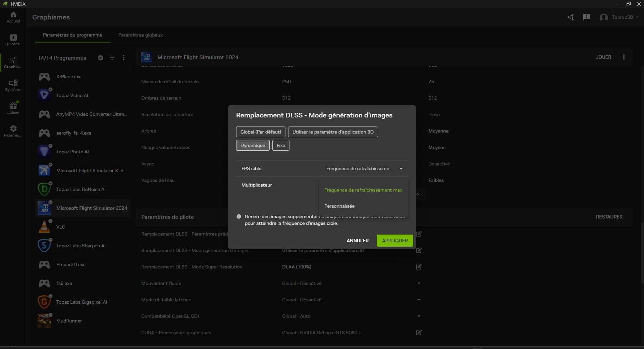Open the program list filter
This screenshot has height=349, width=644.
click(112, 58)
